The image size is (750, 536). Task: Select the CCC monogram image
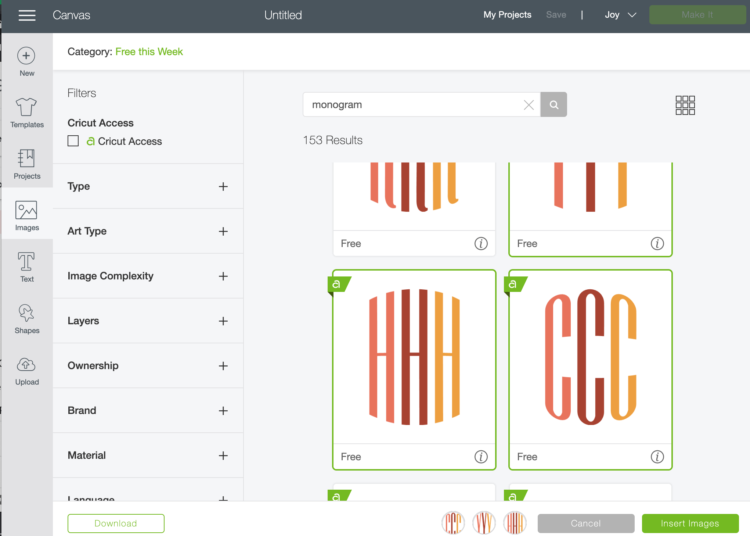590,357
